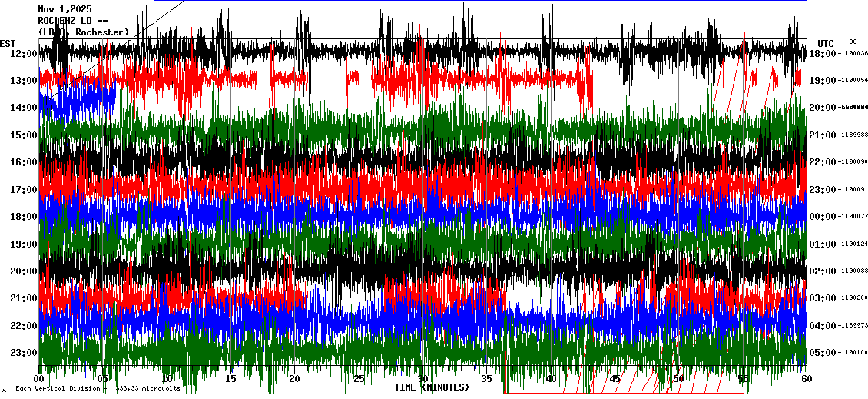Click the 00 minute axis tick label

[x=40, y=379]
